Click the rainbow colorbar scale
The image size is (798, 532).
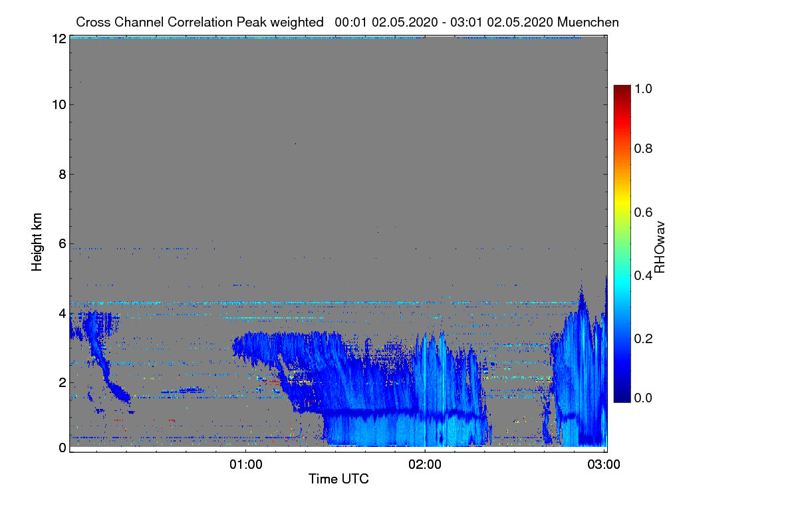pyautogui.click(x=621, y=243)
